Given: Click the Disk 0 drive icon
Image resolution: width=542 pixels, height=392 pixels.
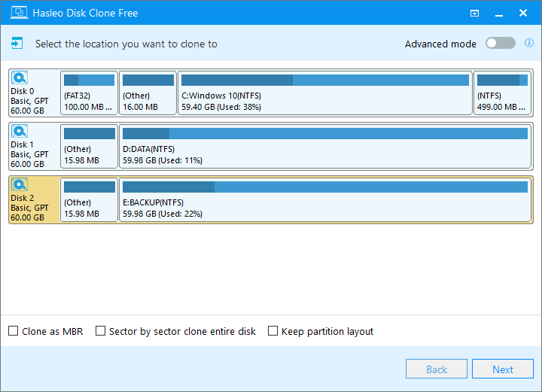Looking at the screenshot, I should 20,77.
